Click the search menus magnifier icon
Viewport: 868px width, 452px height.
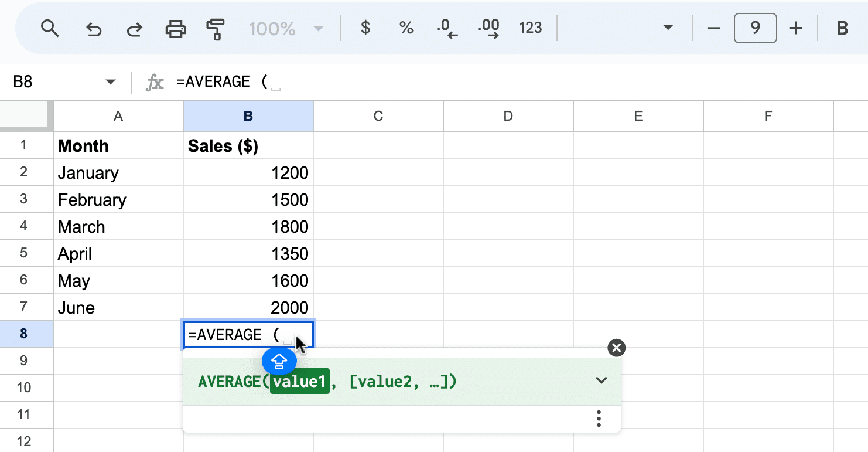pyautogui.click(x=50, y=28)
